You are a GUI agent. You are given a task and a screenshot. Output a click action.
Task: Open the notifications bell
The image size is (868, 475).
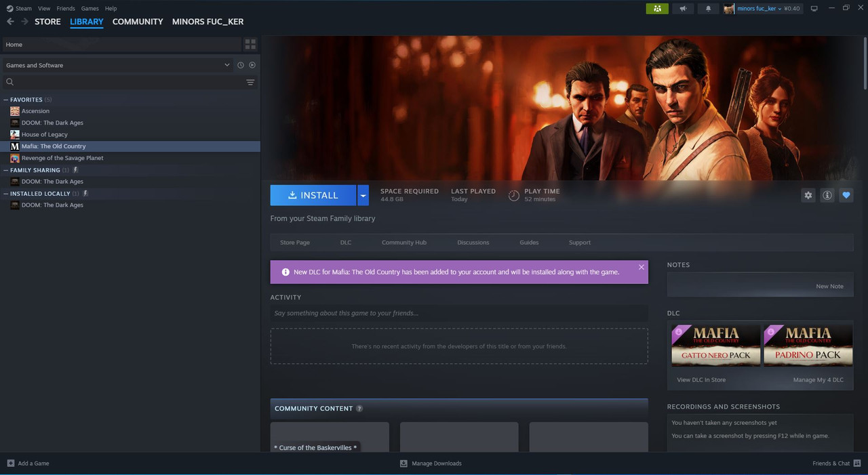709,9
